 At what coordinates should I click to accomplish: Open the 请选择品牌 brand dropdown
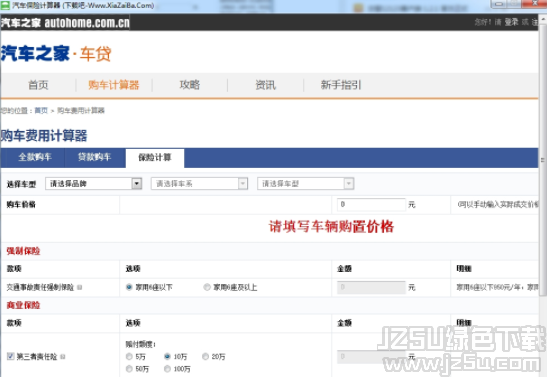click(x=93, y=183)
